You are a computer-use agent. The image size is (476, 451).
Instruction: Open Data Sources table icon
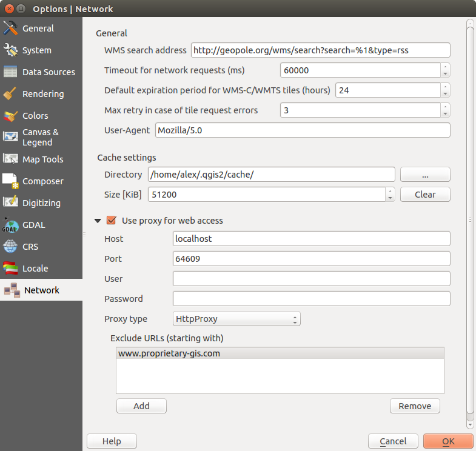click(10, 72)
